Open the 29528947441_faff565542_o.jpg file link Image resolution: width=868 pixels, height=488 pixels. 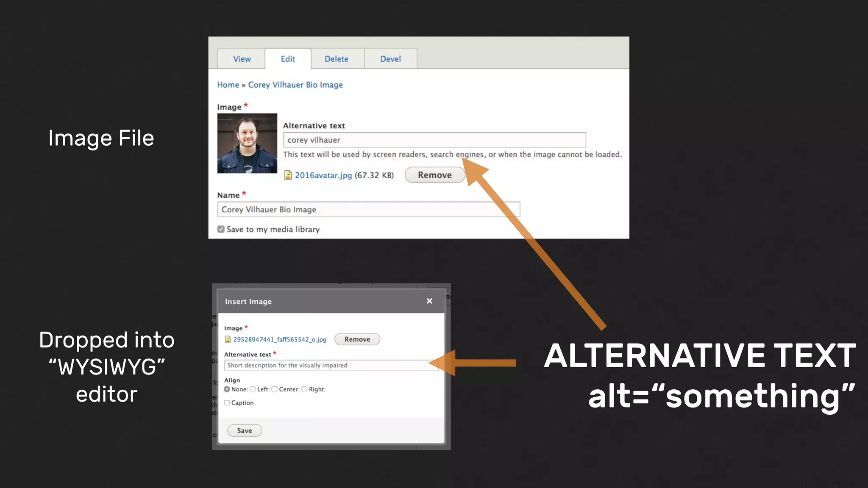click(x=280, y=339)
